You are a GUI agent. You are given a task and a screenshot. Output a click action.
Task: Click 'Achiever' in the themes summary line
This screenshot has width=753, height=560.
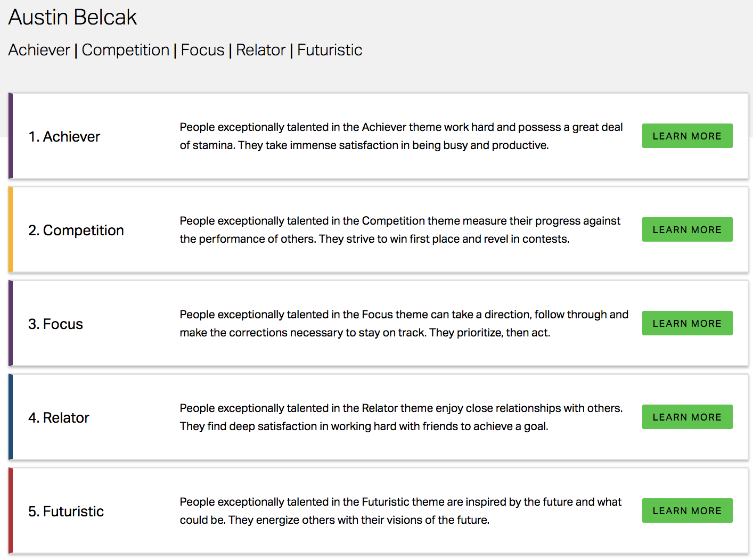39,50
